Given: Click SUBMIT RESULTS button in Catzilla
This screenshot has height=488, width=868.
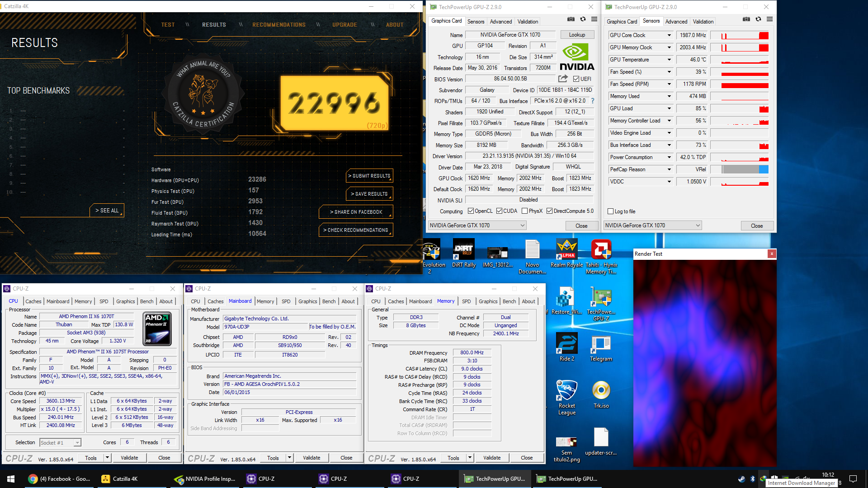Looking at the screenshot, I should (369, 176).
